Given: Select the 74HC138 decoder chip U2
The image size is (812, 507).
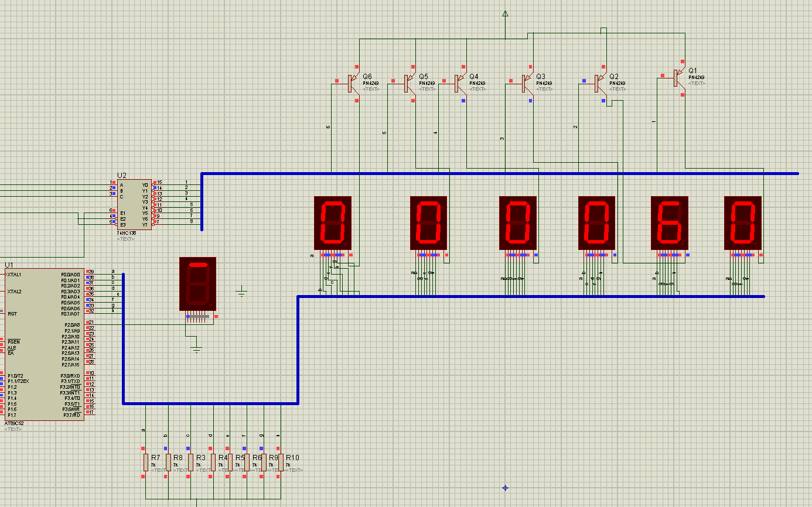Looking at the screenshot, I should point(134,205).
